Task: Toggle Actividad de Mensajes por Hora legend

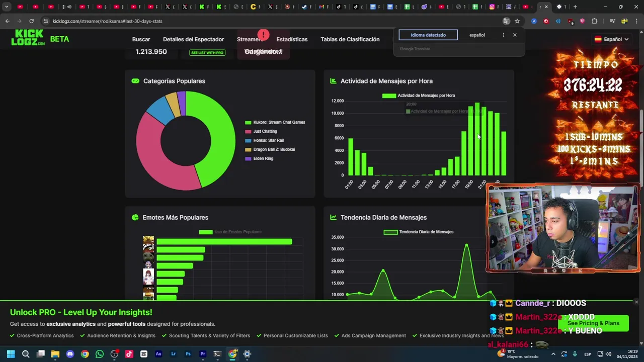Action: 419,96
